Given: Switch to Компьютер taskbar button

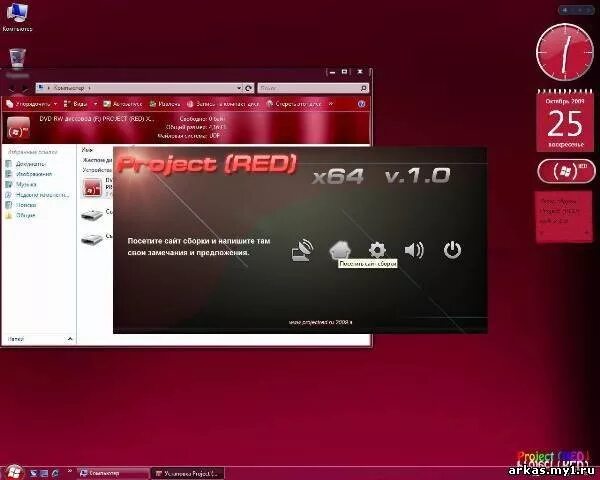Looking at the screenshot, I should (x=113, y=473).
